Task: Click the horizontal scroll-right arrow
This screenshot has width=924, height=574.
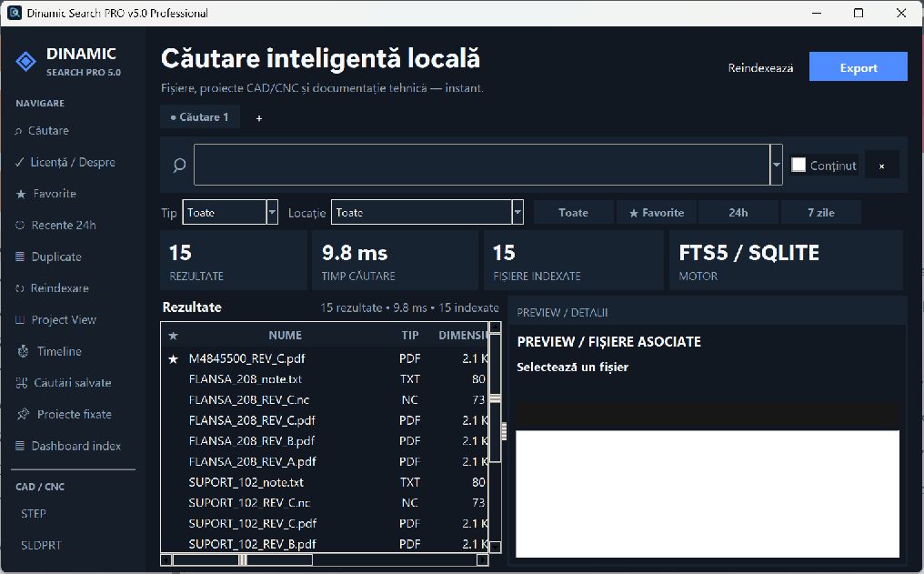Action: click(x=483, y=559)
